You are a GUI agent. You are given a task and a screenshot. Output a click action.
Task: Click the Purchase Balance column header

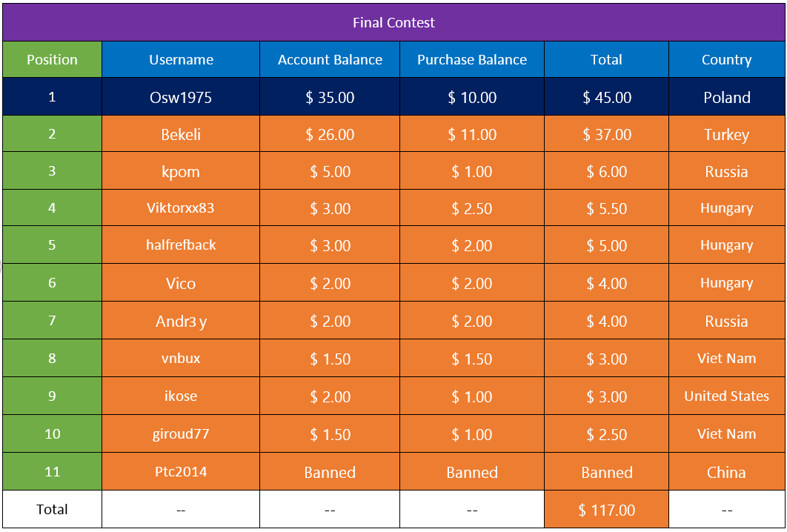coord(472,60)
